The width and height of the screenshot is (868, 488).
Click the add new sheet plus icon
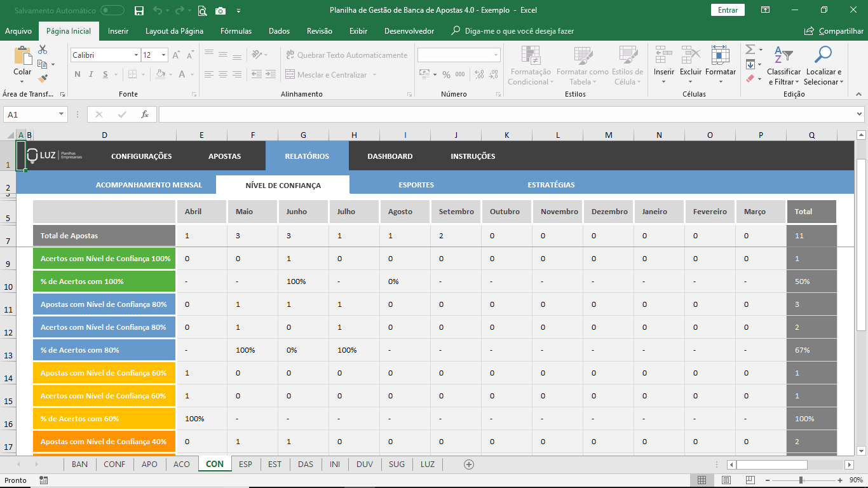[x=469, y=464]
